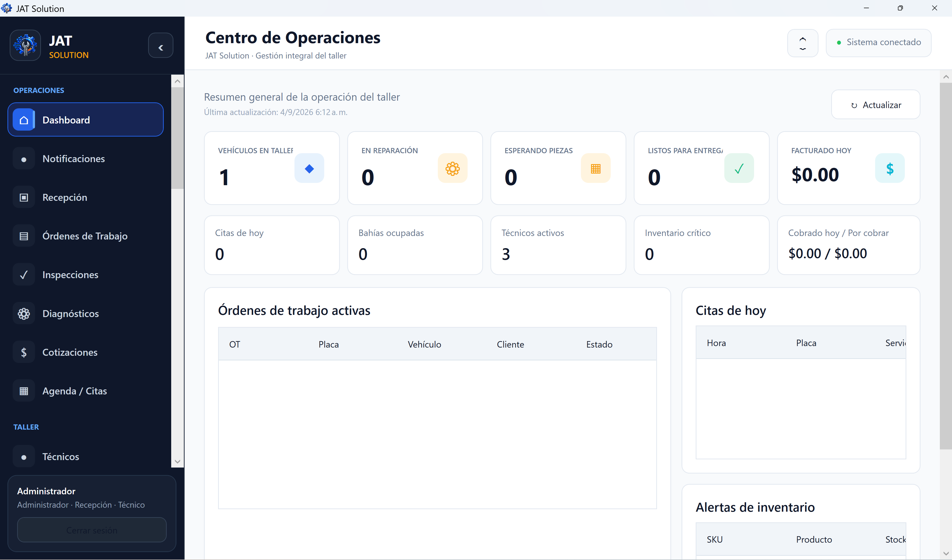Go to Órdenes de Trabajo
The width and height of the screenshot is (952, 560).
[x=86, y=236]
